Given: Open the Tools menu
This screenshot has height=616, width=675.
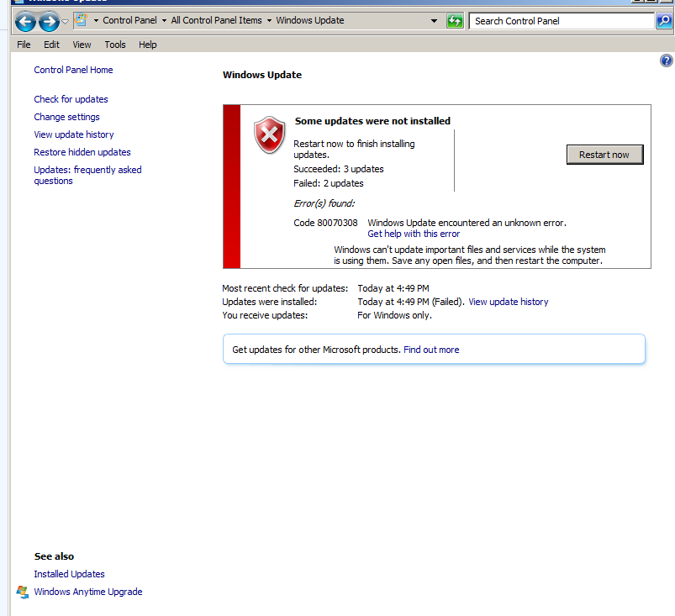Looking at the screenshot, I should point(115,45).
